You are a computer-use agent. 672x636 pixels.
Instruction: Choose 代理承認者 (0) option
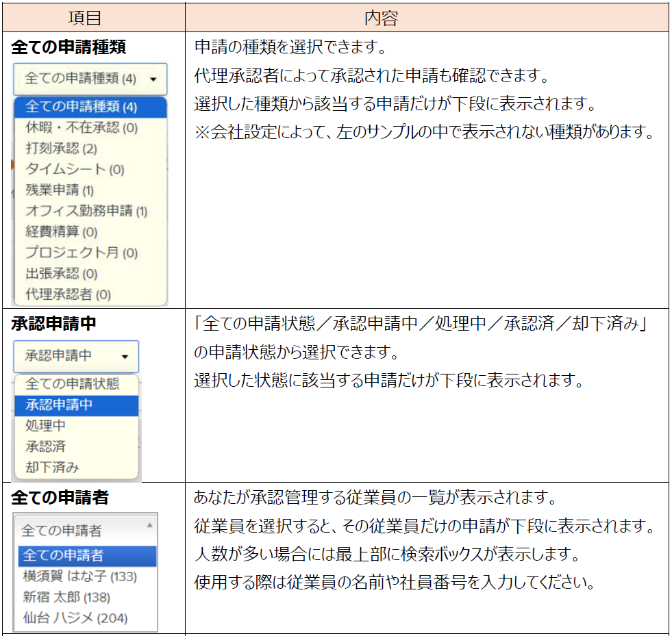(x=67, y=295)
